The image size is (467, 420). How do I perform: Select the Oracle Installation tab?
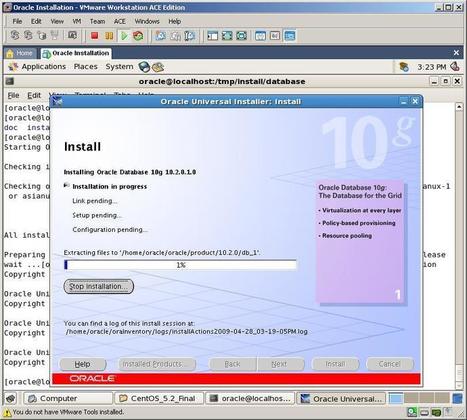(76, 53)
